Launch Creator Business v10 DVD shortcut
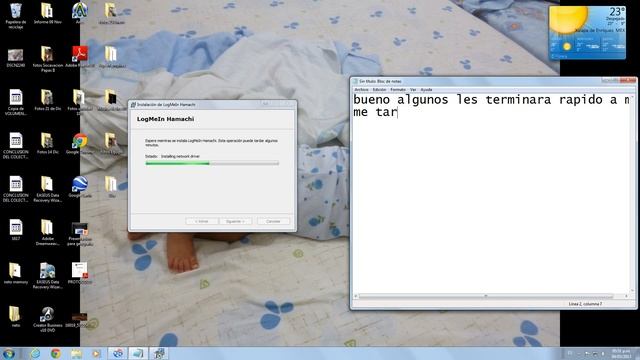This screenshot has height=360, width=640. [x=47, y=319]
